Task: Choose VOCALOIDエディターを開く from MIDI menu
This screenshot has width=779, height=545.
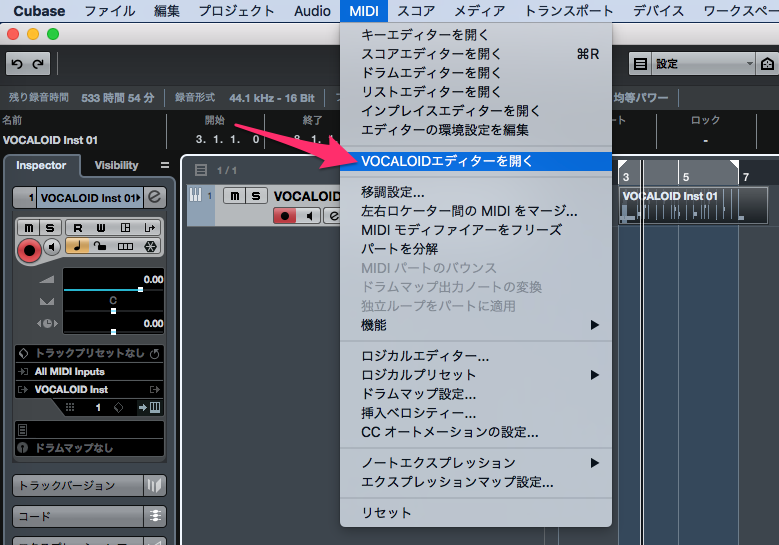Action: coord(476,161)
